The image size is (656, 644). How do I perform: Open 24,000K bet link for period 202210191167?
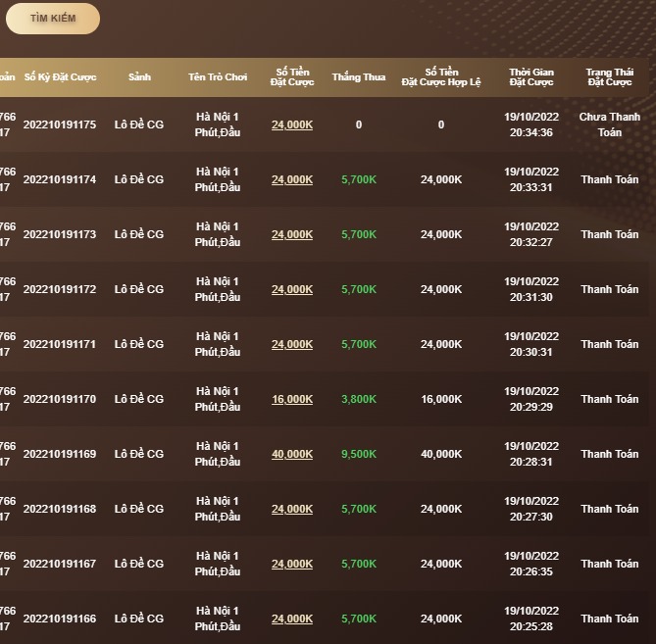tap(292, 565)
